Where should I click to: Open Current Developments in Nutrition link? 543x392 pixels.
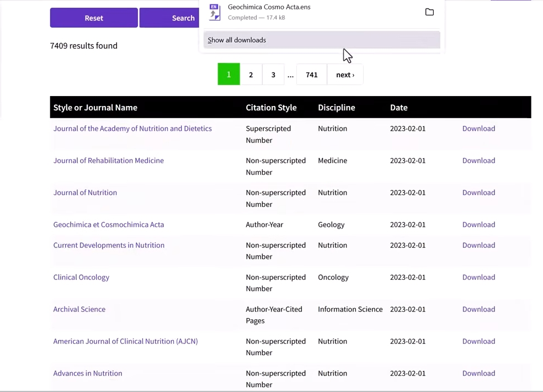tap(109, 245)
